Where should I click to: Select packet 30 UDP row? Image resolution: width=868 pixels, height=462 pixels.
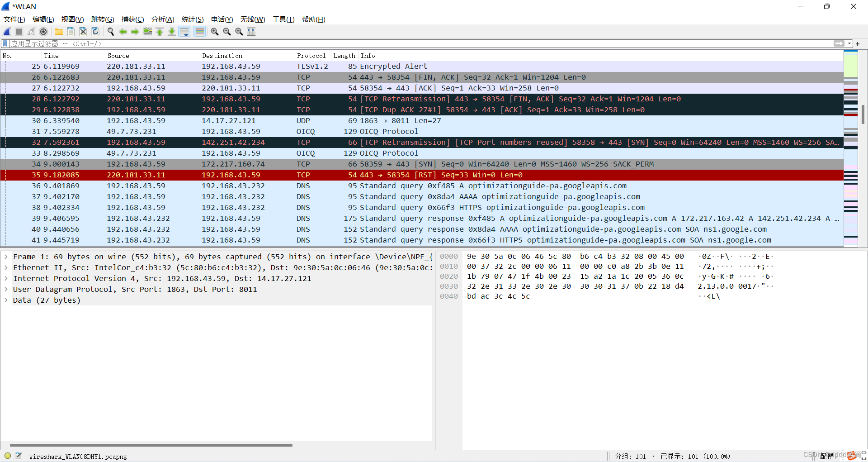[x=422, y=121]
